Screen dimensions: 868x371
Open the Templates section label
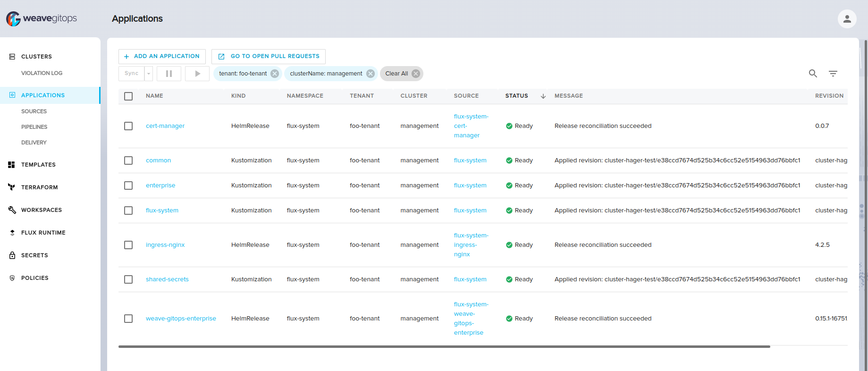[x=38, y=165]
